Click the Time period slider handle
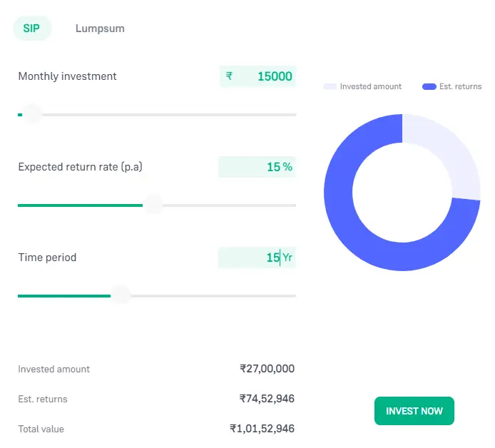The height and width of the screenshot is (448, 495). tap(121, 295)
